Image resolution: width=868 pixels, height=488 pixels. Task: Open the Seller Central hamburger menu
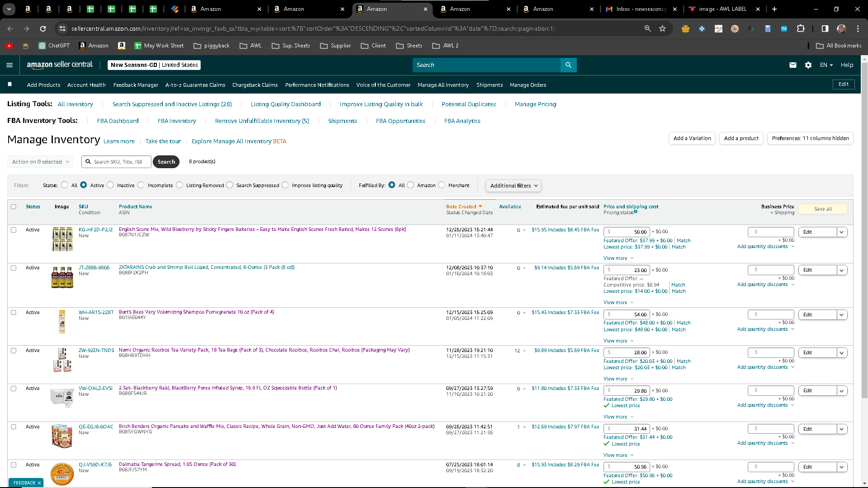tap(9, 65)
